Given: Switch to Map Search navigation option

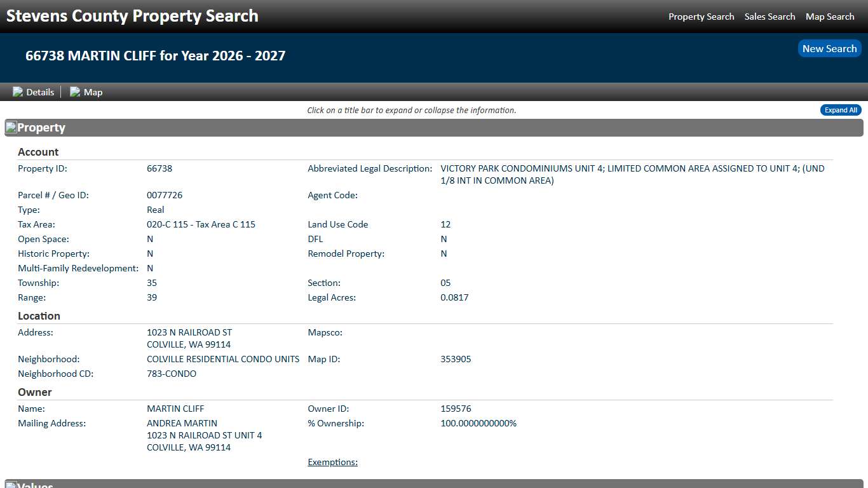Looking at the screenshot, I should tap(830, 17).
